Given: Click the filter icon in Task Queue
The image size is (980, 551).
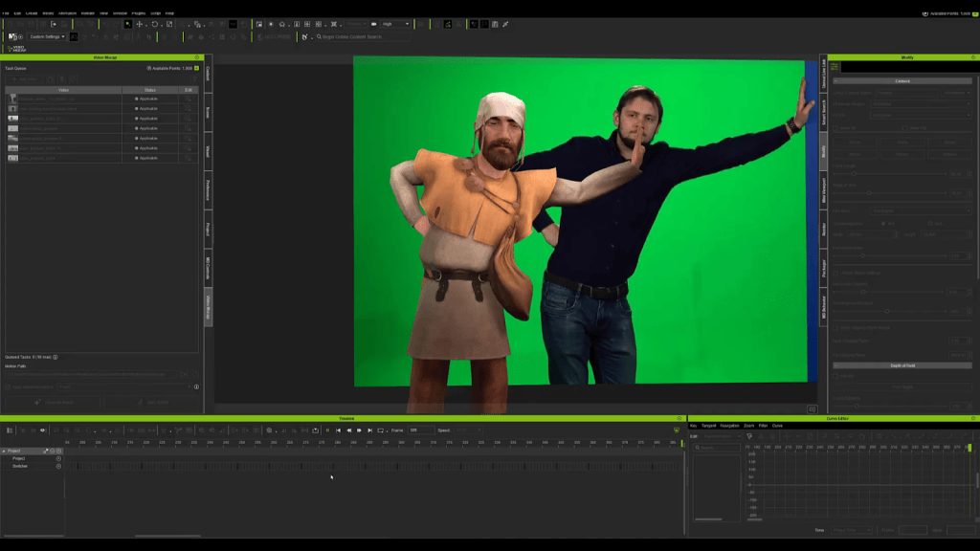Looking at the screenshot, I should [x=194, y=79].
